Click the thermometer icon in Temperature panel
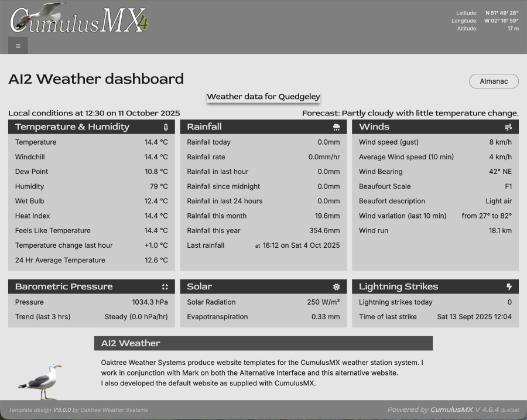Screen dimensions: 527x420 tap(166, 127)
